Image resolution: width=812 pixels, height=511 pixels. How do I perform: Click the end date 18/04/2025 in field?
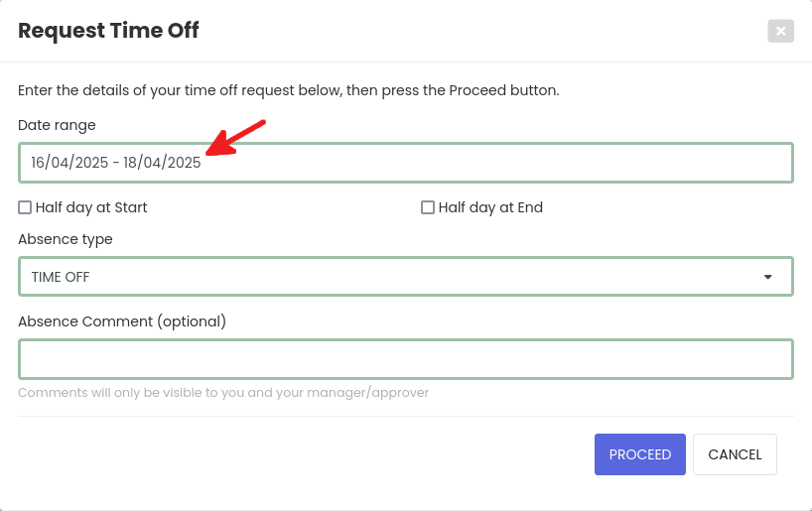click(x=162, y=163)
